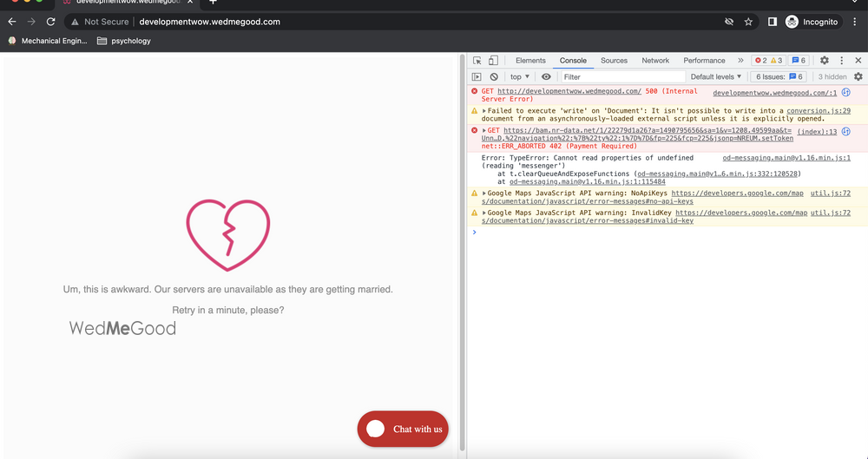This screenshot has width=868, height=459.
Task: Open the tab search down-chevron in the browser tab strip
Action: (857, 3)
